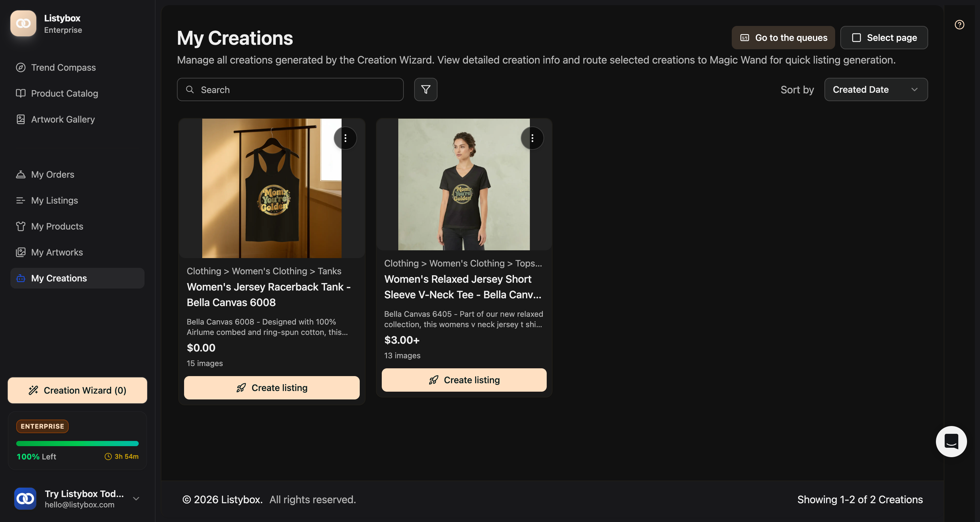Open the filter funnel icon

(425, 89)
